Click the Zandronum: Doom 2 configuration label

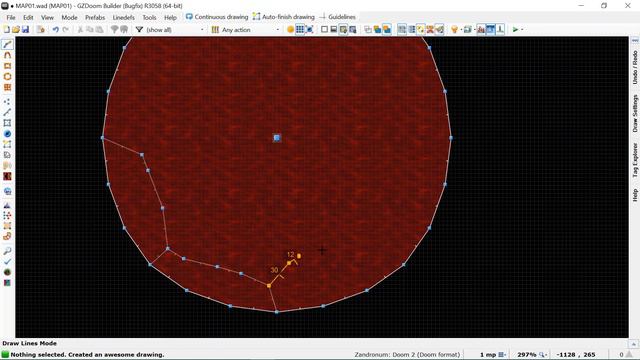407,355
